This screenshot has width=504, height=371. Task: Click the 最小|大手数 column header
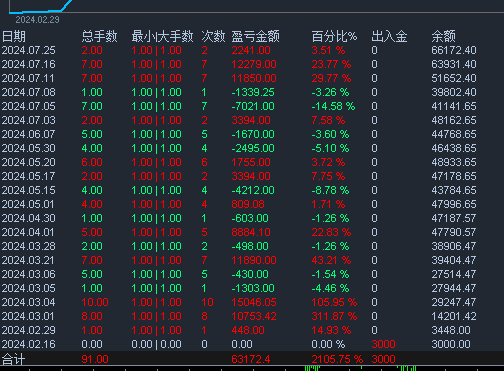point(162,36)
